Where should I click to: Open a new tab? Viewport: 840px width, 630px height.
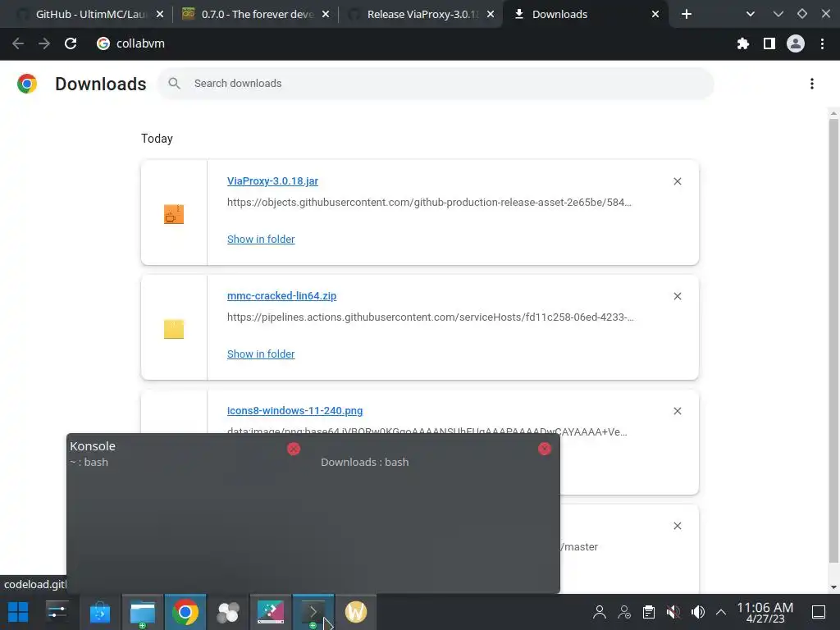tap(687, 14)
